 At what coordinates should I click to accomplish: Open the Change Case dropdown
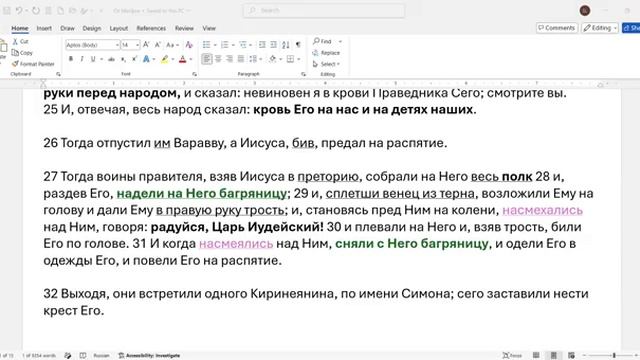(x=172, y=45)
